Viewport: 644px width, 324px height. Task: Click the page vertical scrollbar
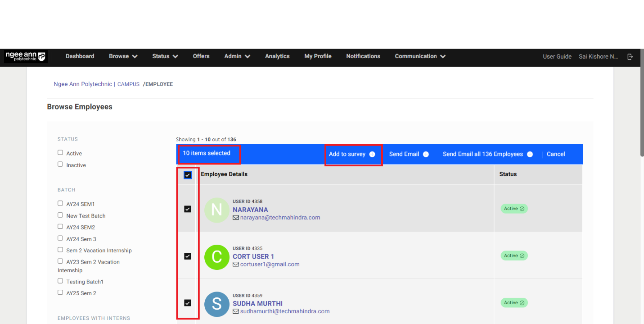coord(641,113)
